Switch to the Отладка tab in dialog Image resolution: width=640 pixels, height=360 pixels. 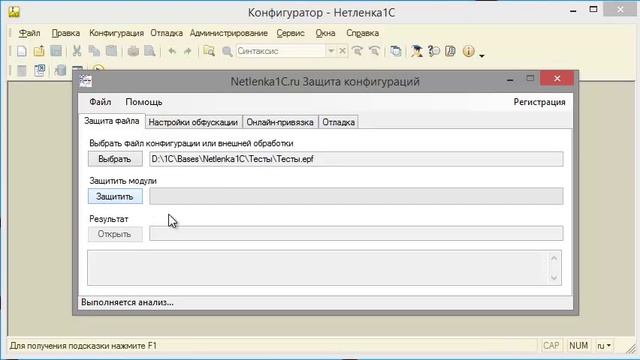coord(338,122)
